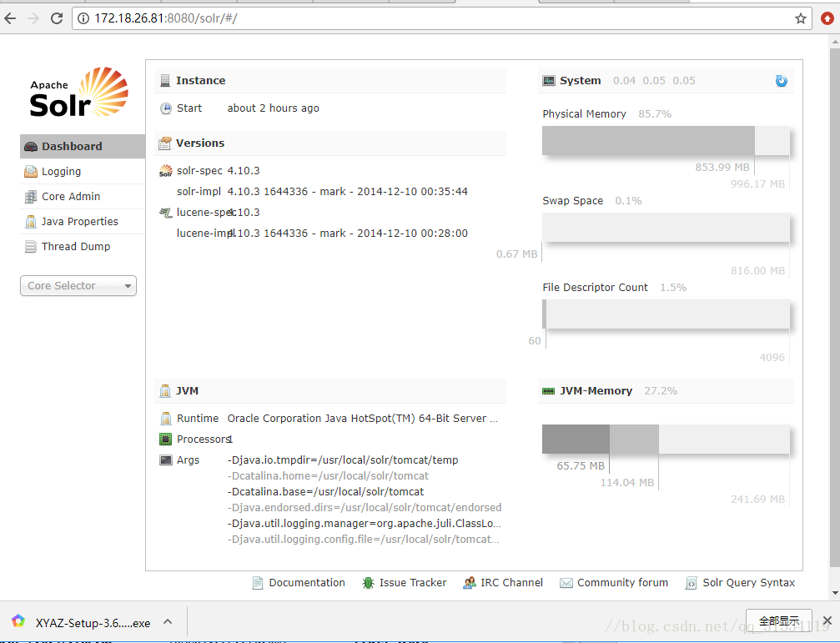Expand the XYAZ-Setup download options chevron
Screen dimensions: 840x643
click(168, 622)
